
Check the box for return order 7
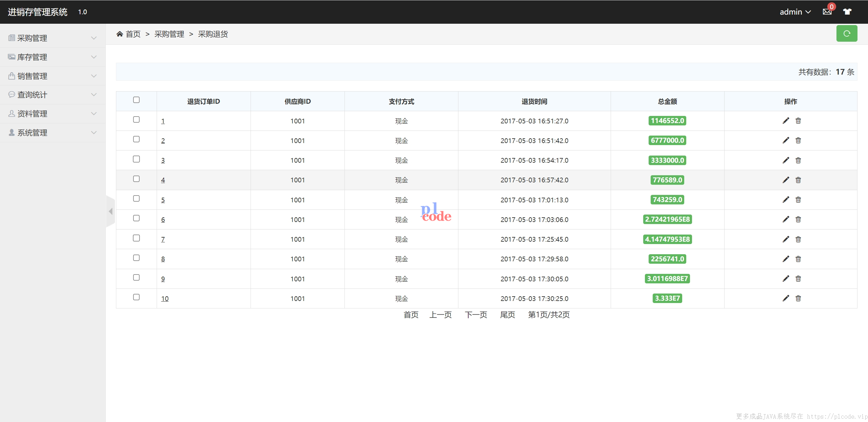tap(136, 238)
